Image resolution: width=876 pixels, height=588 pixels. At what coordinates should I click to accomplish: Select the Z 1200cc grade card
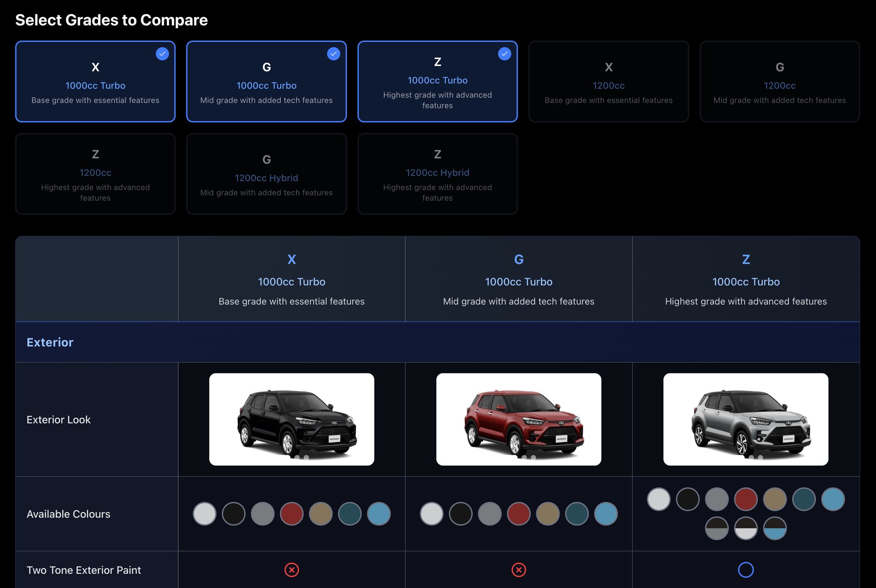click(95, 174)
